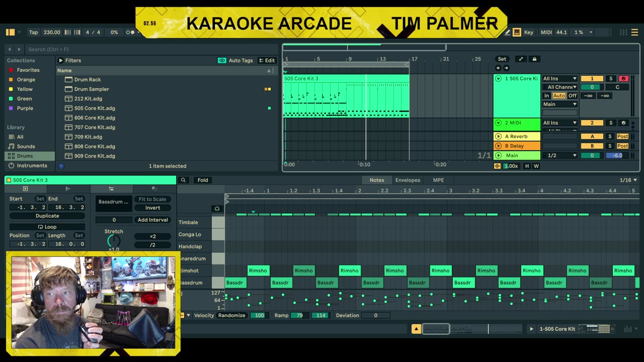Toggle the metronome icon
This screenshot has width=644, height=362.
point(130,32)
